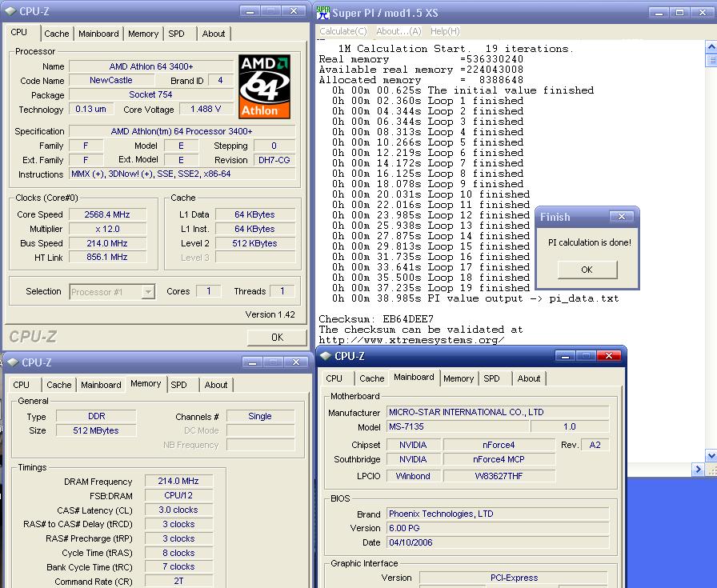Click the Super PI title bar icon

point(323,13)
